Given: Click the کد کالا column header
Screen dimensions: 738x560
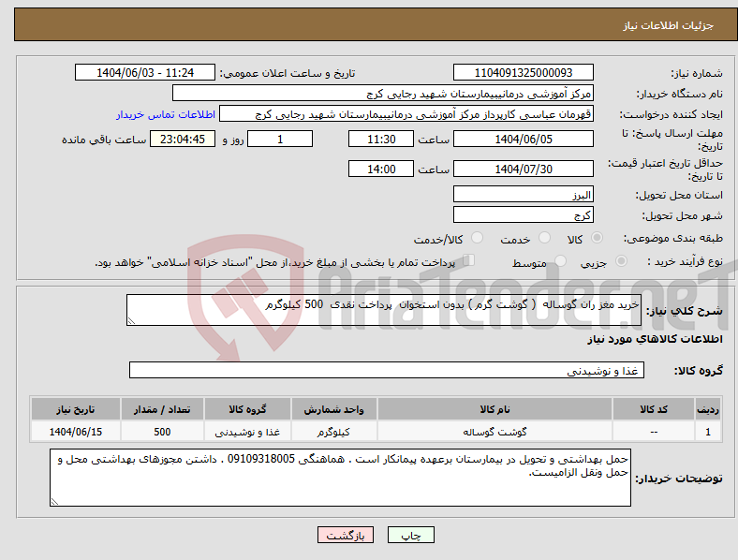Looking at the screenshot, I should click(654, 409).
